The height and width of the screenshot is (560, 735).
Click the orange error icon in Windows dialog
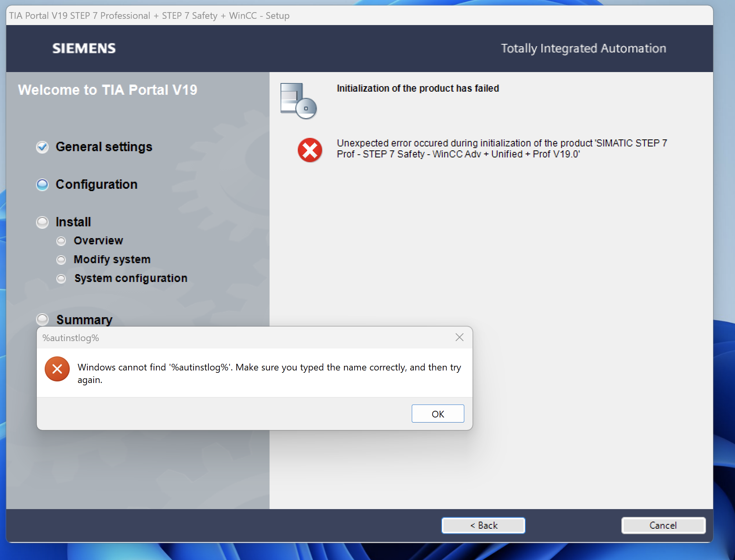click(x=57, y=369)
